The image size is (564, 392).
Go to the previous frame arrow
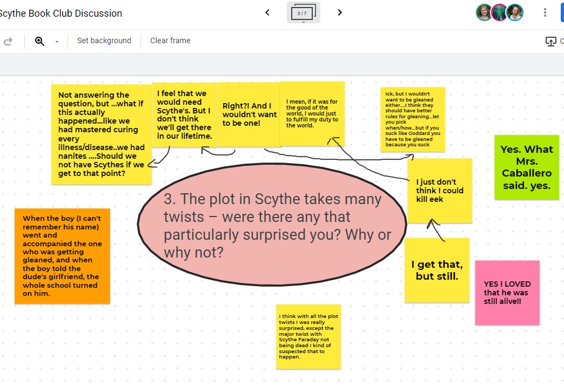coord(267,12)
